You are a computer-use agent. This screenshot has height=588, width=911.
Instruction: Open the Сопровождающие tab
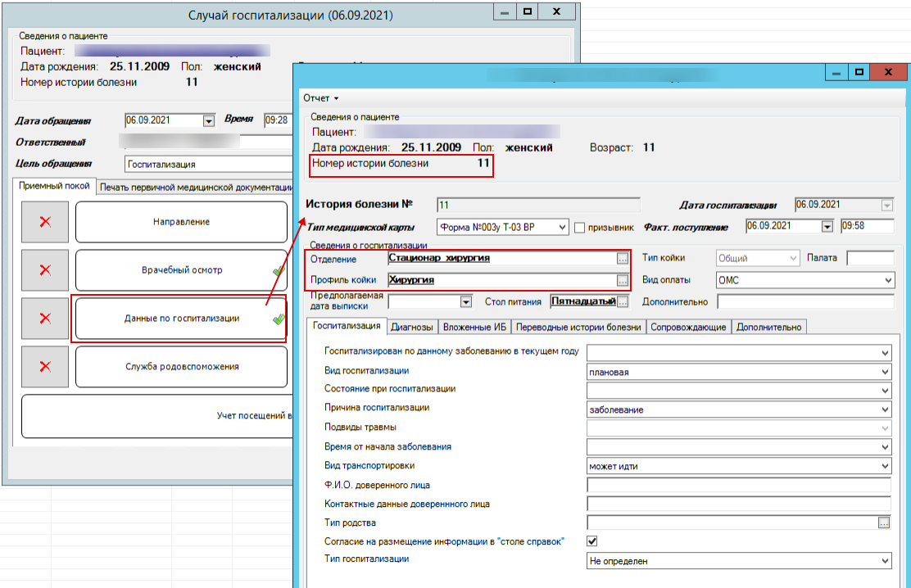point(688,327)
